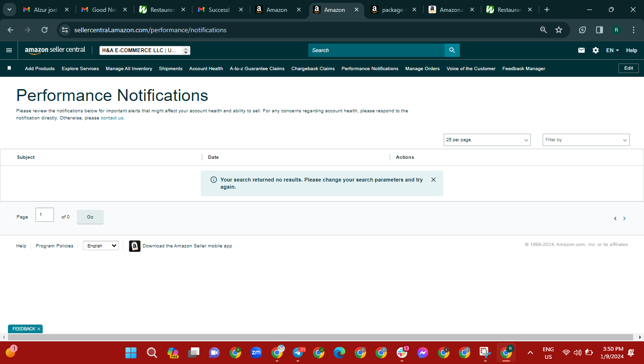Switch to the Good News Gmail tab
644x364 pixels.
(104, 9)
